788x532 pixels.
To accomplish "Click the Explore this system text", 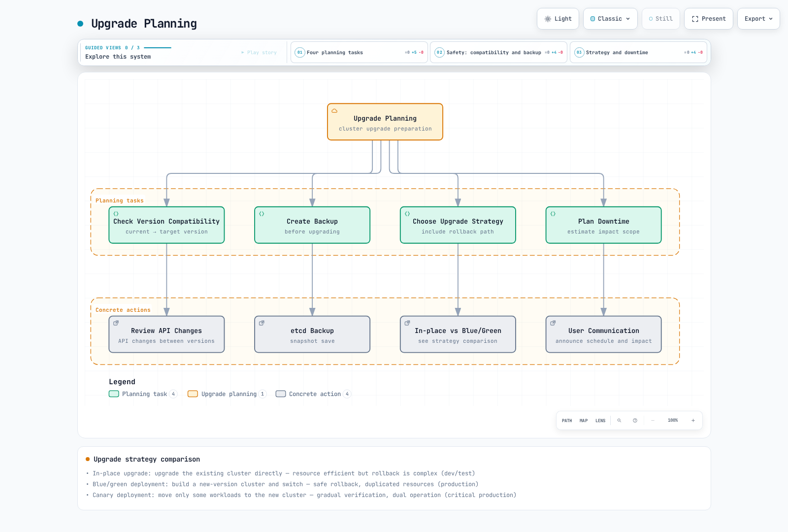I will 118,57.
